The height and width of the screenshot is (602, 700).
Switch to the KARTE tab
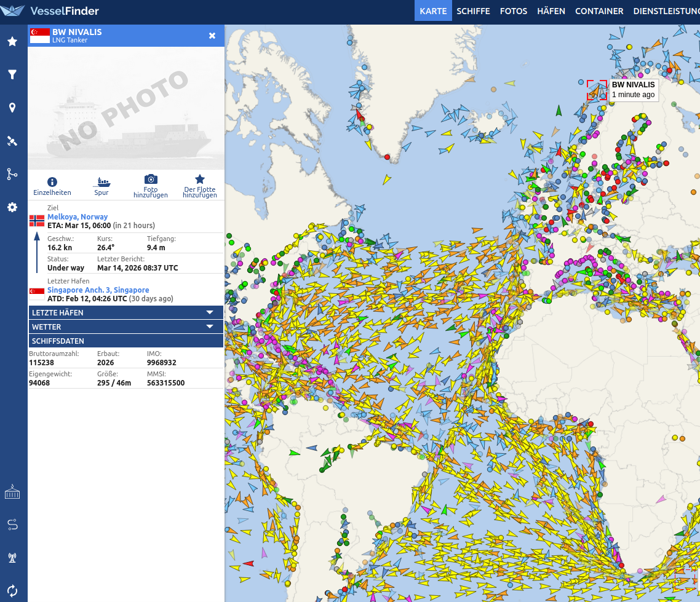pyautogui.click(x=433, y=11)
